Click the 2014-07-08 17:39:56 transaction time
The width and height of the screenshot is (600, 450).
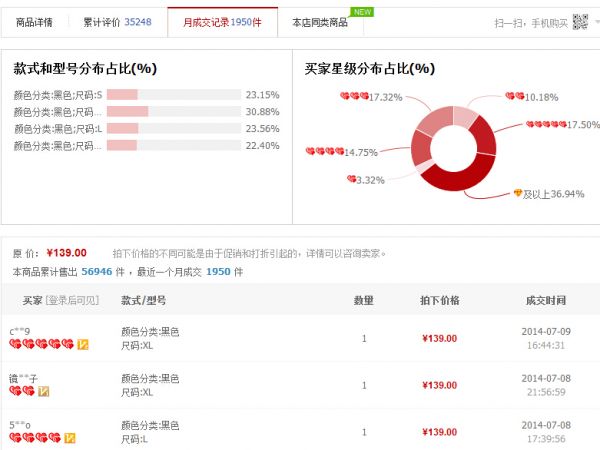click(546, 432)
